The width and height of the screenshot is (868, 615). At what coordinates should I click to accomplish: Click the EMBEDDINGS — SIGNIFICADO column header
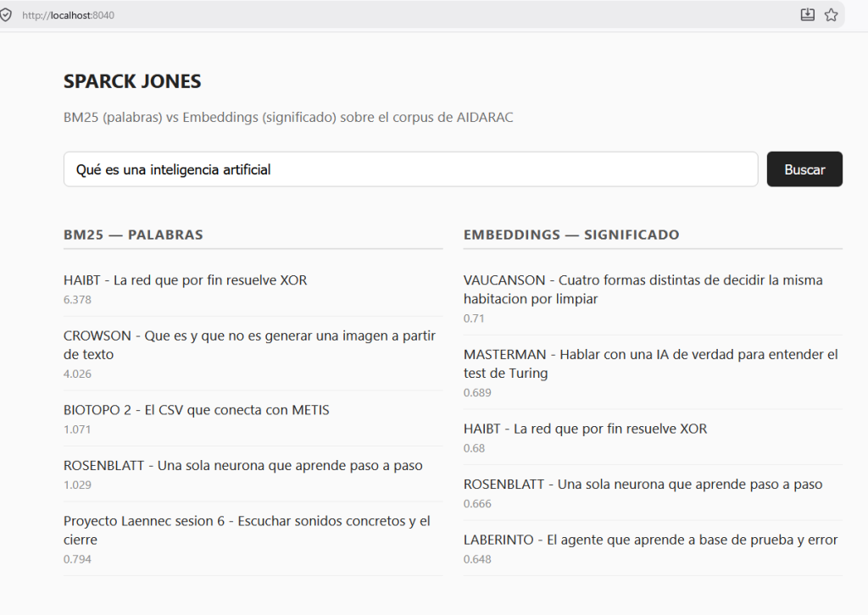[x=571, y=235]
